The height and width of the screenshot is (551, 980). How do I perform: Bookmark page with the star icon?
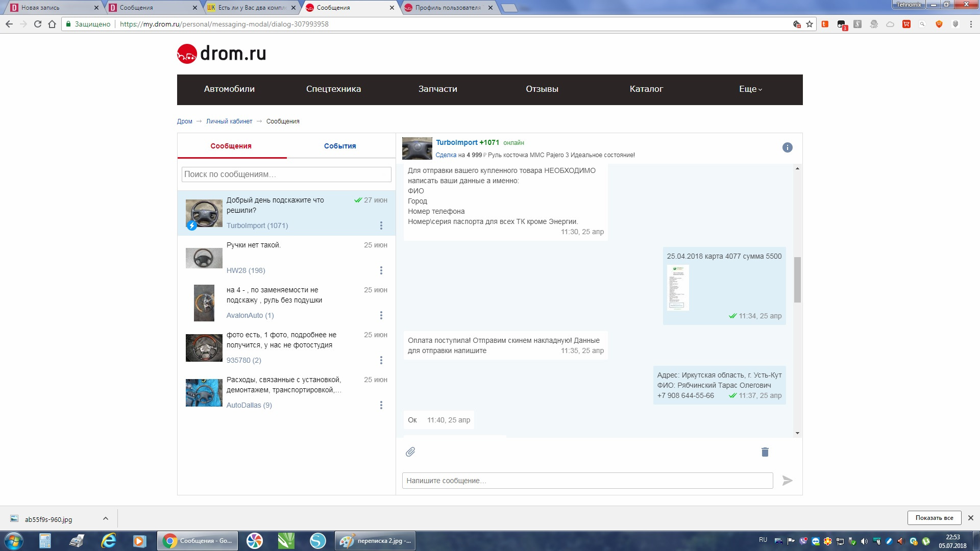tap(810, 24)
